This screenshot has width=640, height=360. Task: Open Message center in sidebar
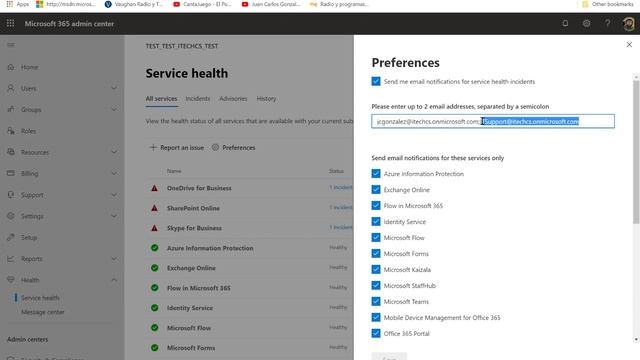tap(42, 312)
